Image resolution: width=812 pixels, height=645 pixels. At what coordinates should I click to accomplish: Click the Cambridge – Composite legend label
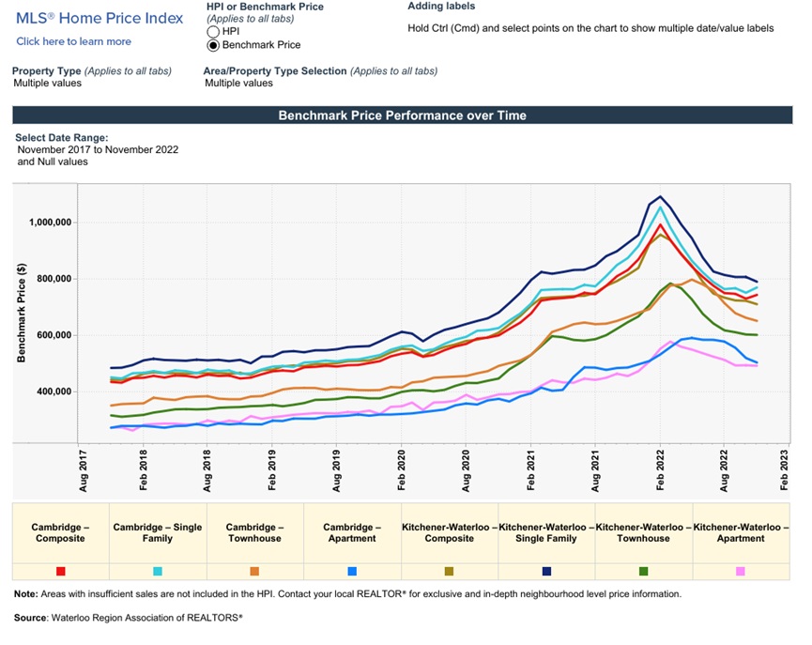coord(61,532)
